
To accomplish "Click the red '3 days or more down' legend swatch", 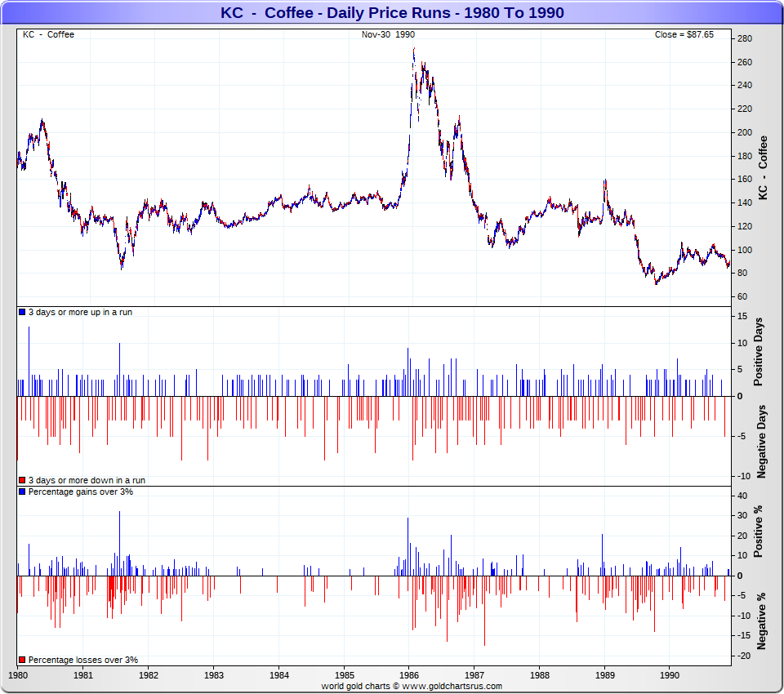I will 22,481.
